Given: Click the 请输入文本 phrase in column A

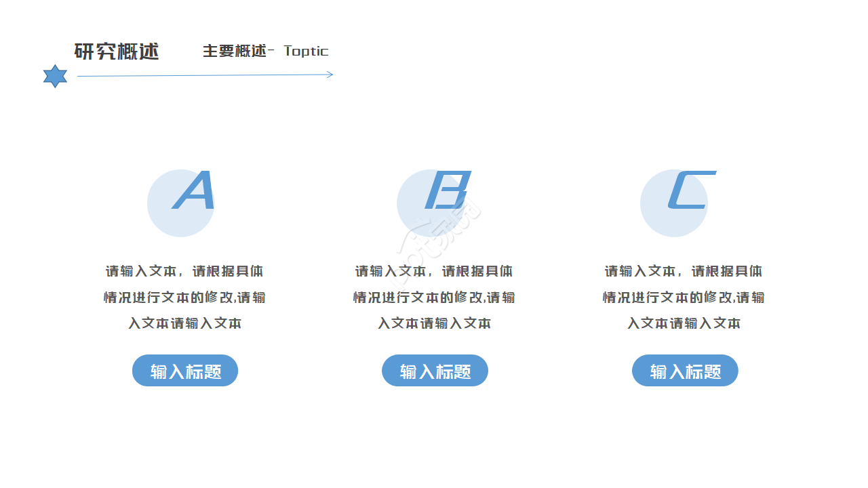Looking at the screenshot, I should [x=142, y=270].
